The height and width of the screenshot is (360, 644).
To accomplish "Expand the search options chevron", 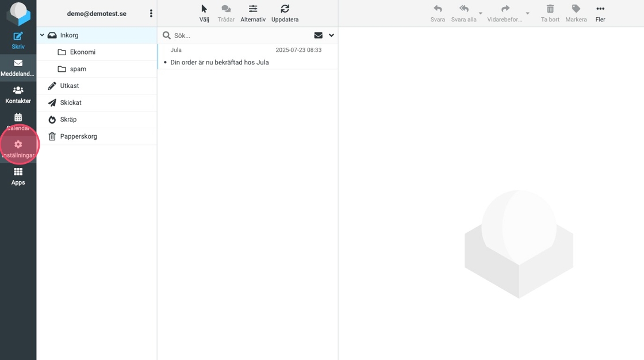I will [x=331, y=36].
